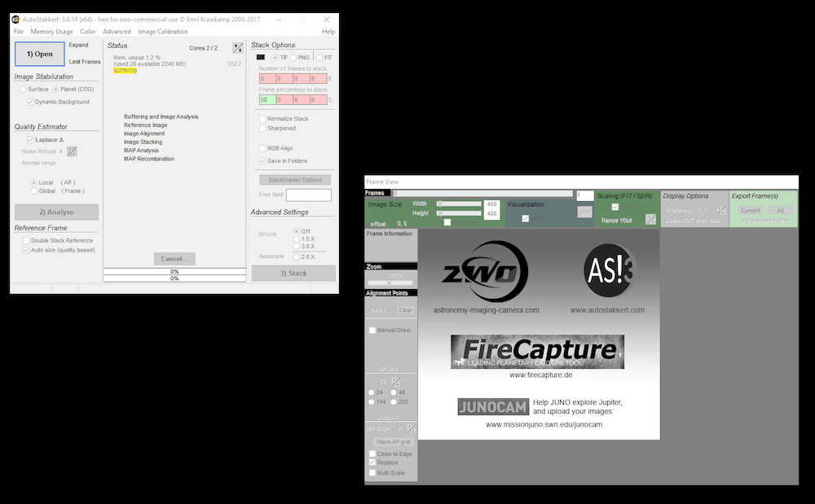Enable the Manual Draw checkbox

(372, 331)
